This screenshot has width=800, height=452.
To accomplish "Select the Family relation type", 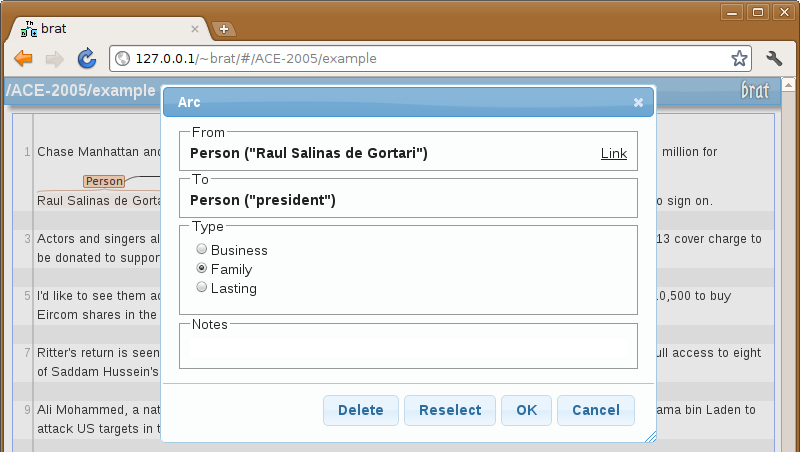I will [202, 268].
